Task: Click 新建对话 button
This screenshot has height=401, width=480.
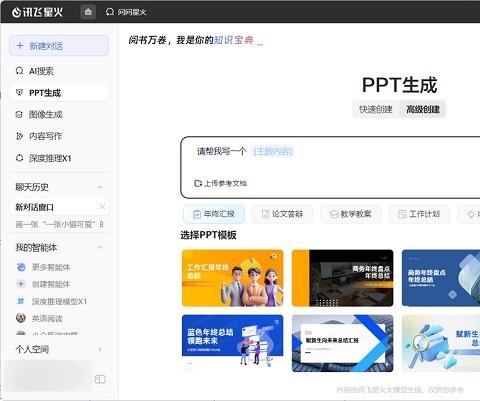Action: pos(59,46)
